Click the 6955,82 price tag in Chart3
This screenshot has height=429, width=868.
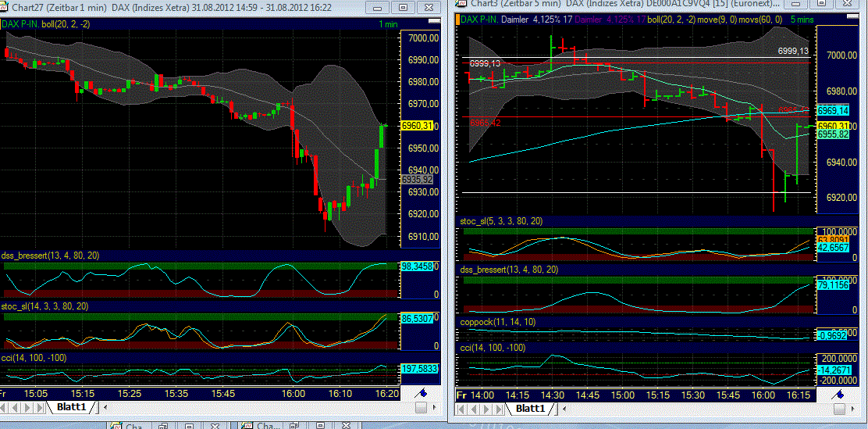click(834, 134)
